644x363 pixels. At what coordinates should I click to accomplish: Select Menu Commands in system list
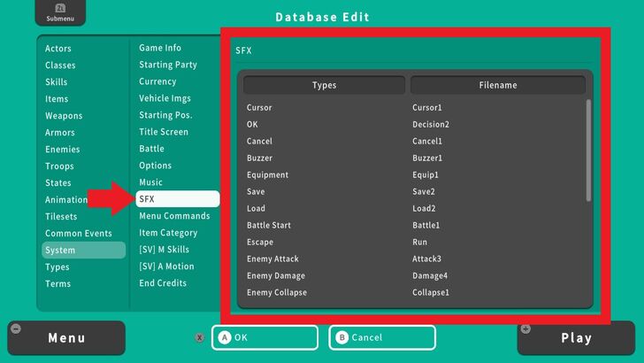pyautogui.click(x=174, y=216)
